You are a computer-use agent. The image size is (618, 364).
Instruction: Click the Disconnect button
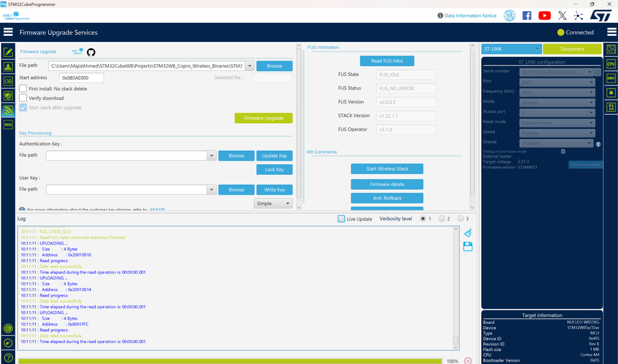[x=572, y=49]
